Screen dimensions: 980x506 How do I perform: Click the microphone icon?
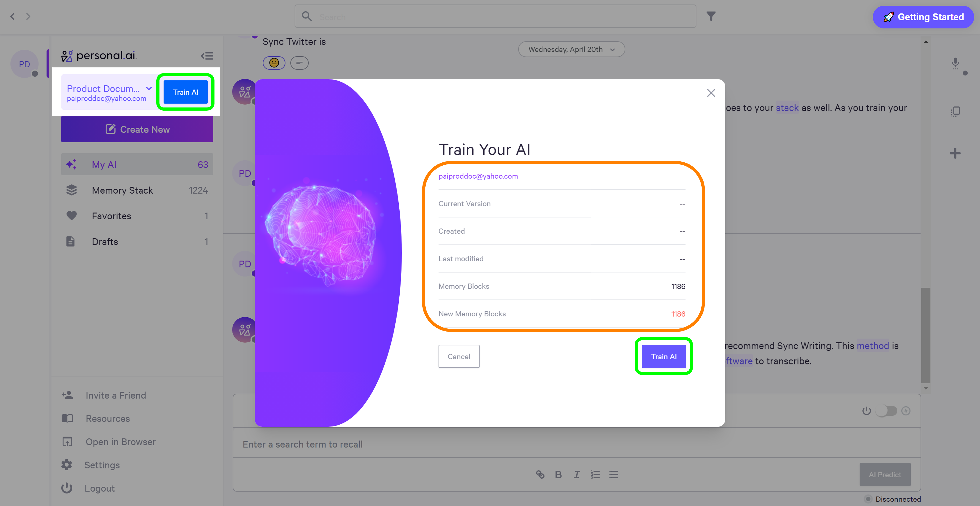(x=955, y=63)
